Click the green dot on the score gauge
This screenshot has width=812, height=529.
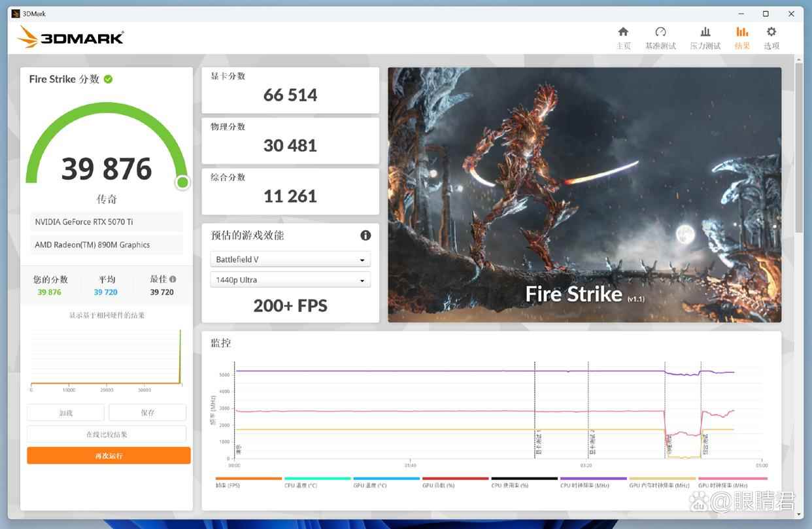(182, 182)
